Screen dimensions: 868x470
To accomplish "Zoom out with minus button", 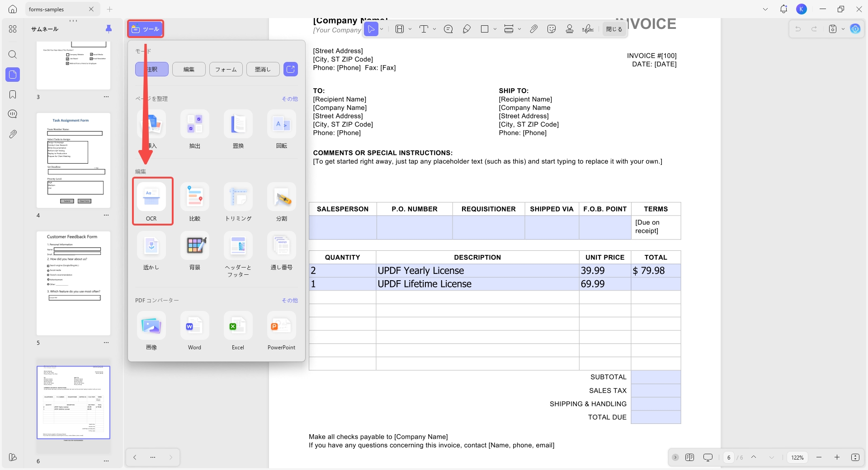I will click(x=819, y=457).
